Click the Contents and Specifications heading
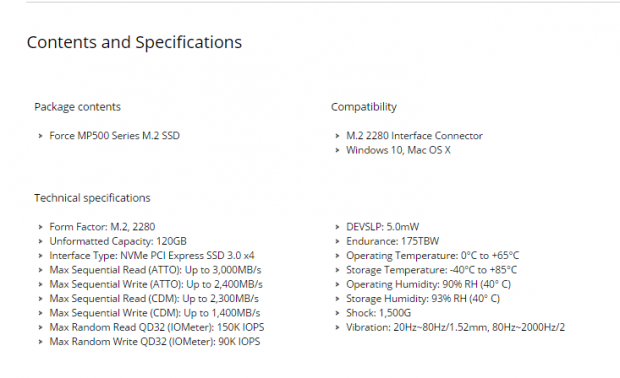 coord(134,42)
